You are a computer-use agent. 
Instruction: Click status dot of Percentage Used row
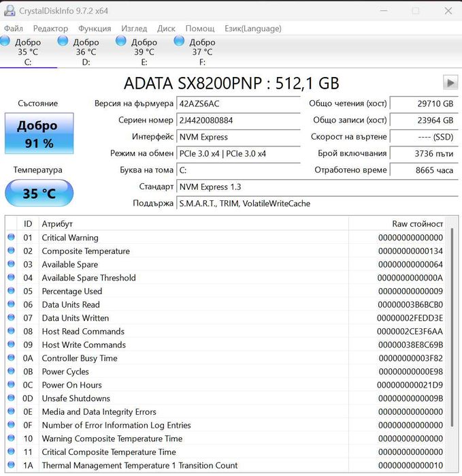pyautogui.click(x=11, y=291)
